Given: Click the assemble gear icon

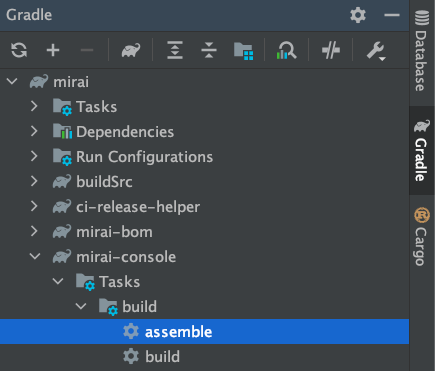Looking at the screenshot, I should [131, 331].
